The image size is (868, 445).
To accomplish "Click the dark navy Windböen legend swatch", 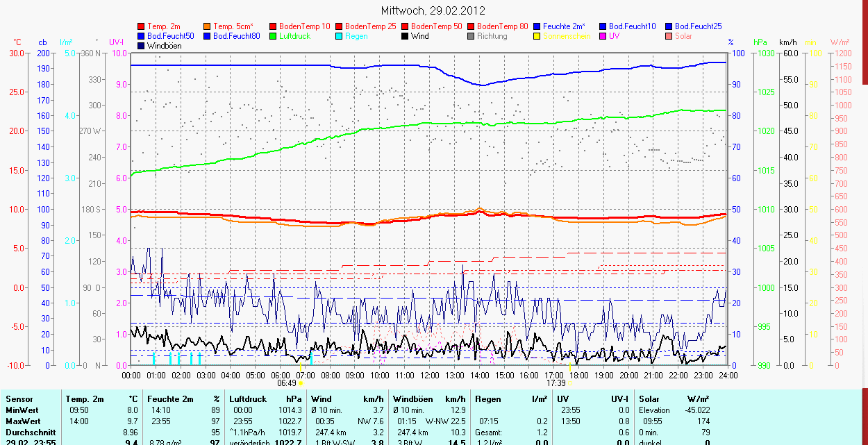I will [142, 46].
